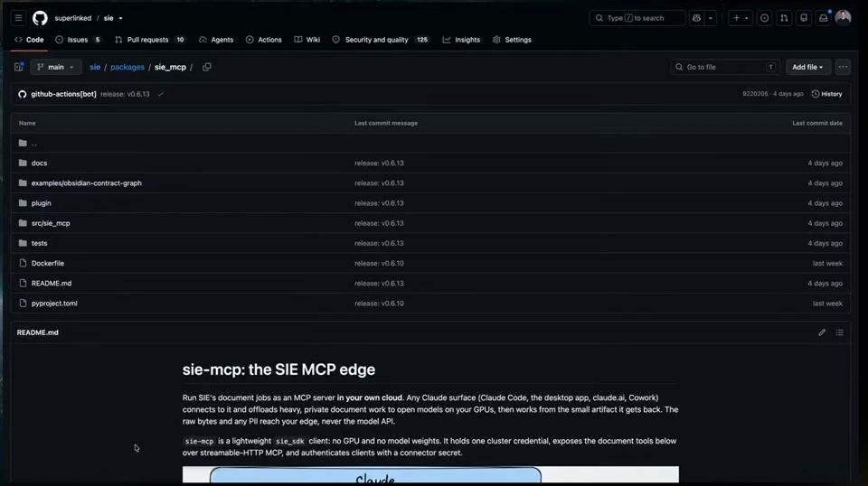Click the Last commit date column header
Image resolution: width=868 pixels, height=486 pixels.
click(817, 123)
